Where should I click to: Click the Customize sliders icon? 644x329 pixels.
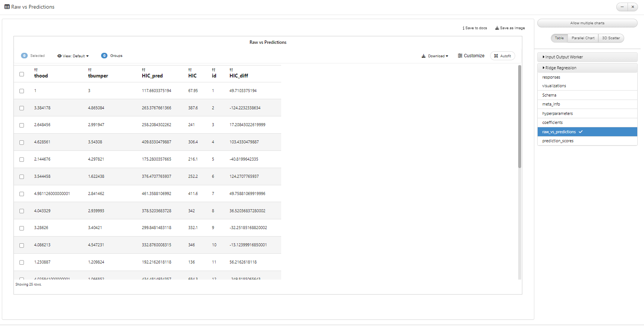click(460, 56)
